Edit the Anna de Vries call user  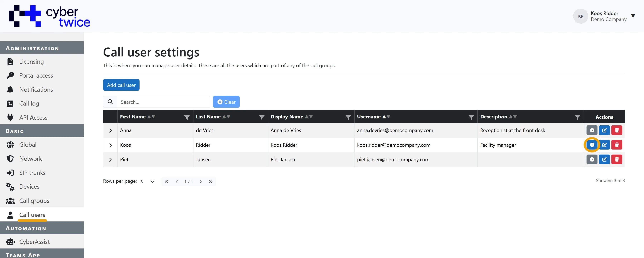(604, 130)
